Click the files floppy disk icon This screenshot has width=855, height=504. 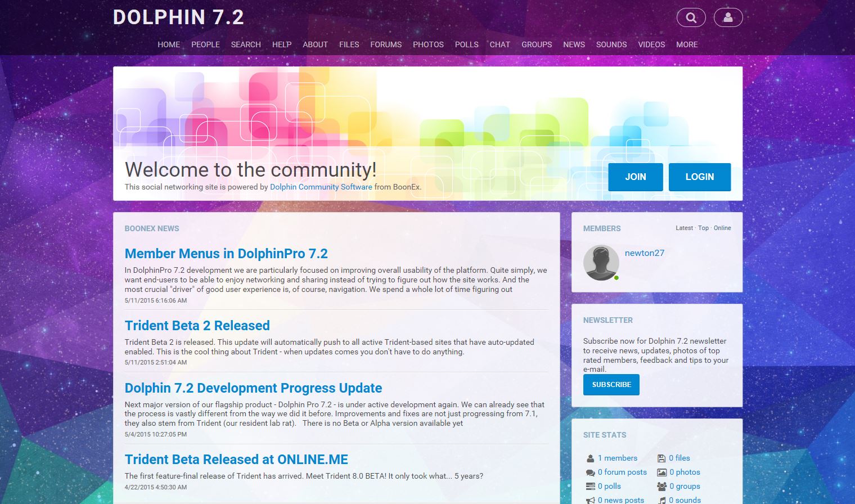click(x=661, y=458)
